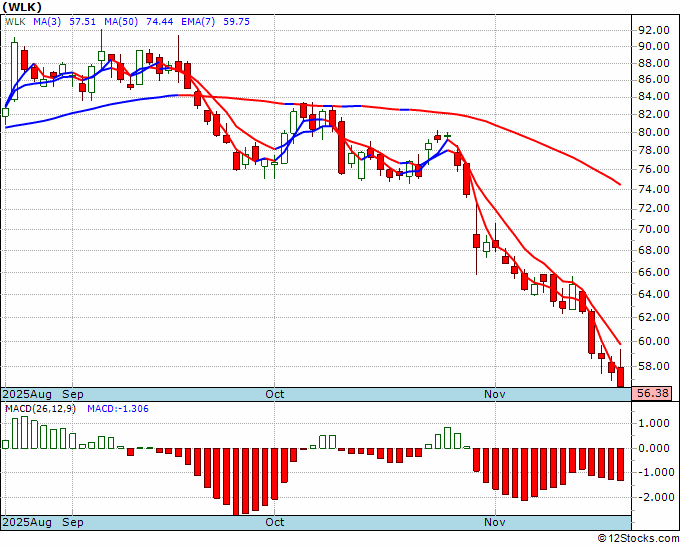
Task: Click Oct on the price chart axis
Action: point(275,394)
